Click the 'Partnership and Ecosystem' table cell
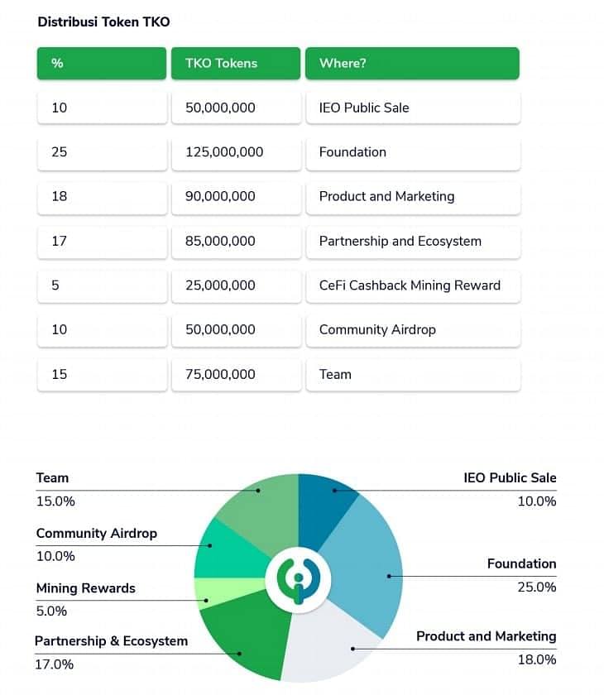 click(x=412, y=242)
